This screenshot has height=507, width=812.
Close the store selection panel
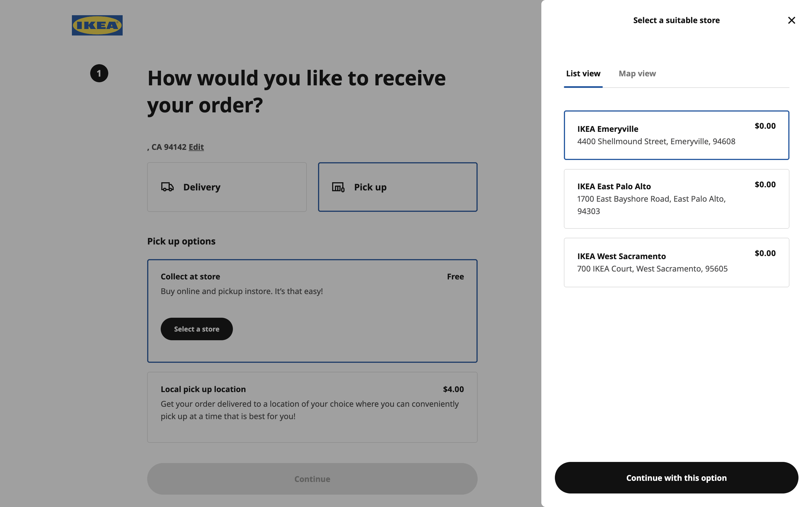tap(791, 21)
